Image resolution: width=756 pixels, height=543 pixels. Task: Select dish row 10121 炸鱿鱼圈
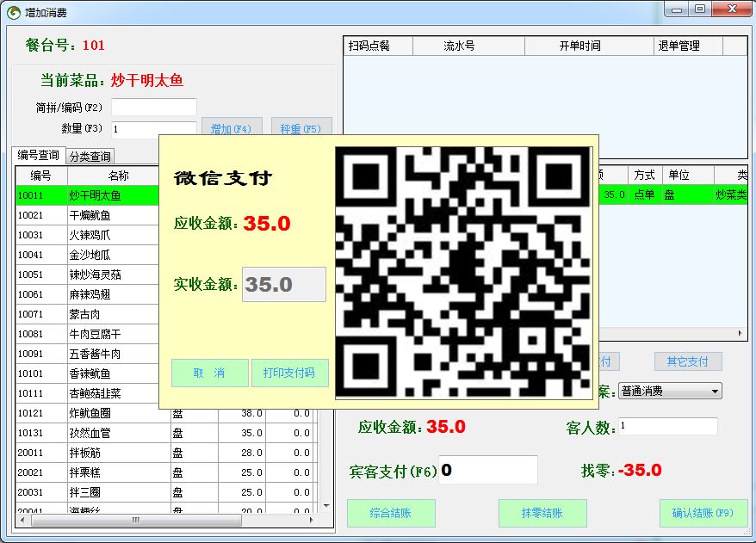click(x=167, y=413)
